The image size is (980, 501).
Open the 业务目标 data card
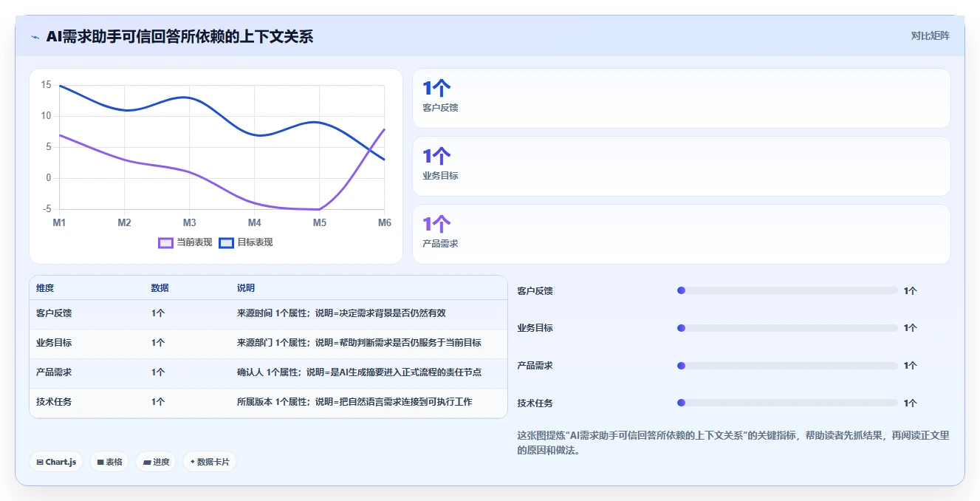coord(681,166)
